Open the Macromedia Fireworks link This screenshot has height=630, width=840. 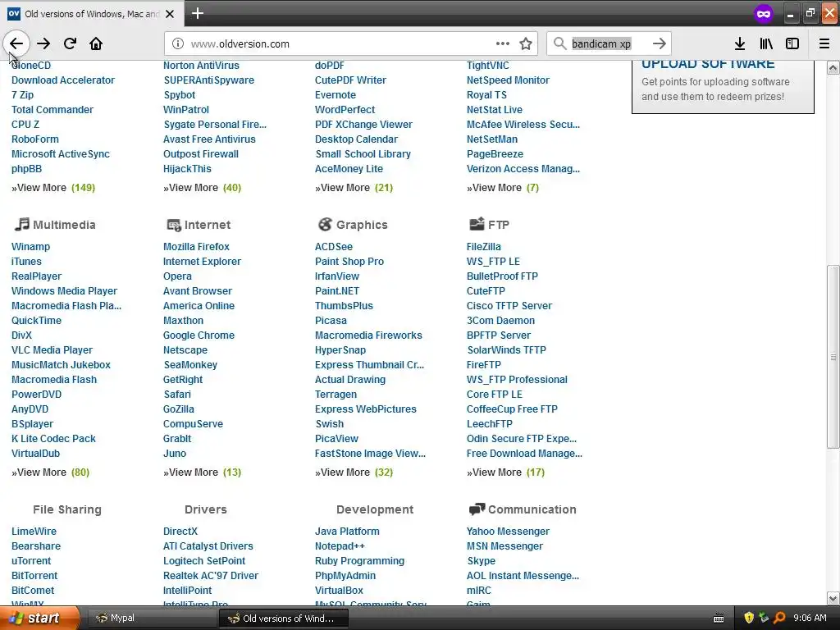click(368, 335)
